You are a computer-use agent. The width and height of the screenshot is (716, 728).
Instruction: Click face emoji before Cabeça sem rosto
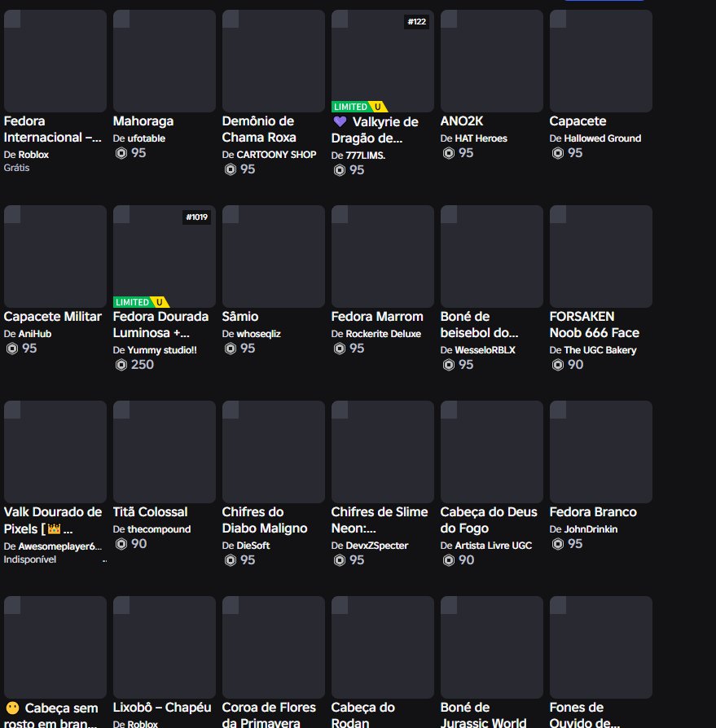[12, 708]
